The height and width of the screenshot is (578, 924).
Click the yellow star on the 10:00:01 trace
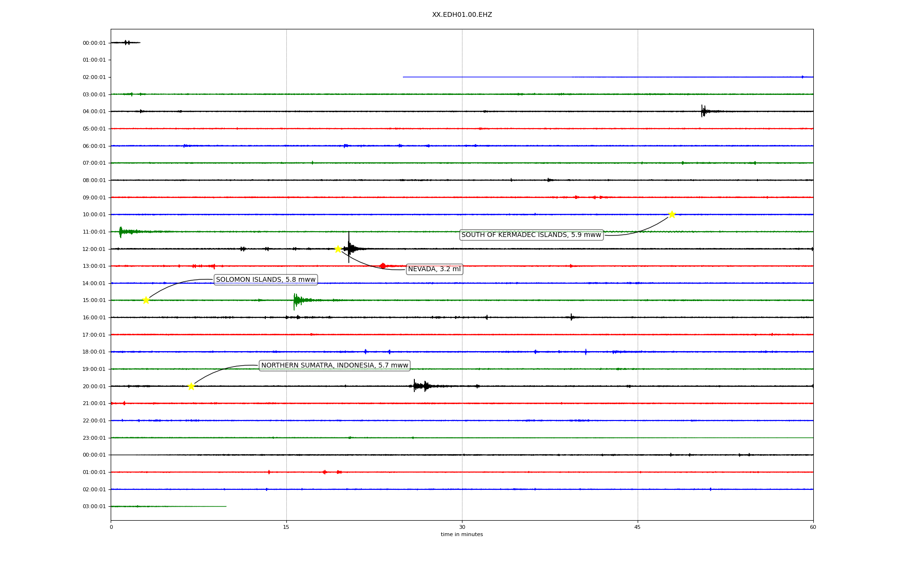(672, 214)
